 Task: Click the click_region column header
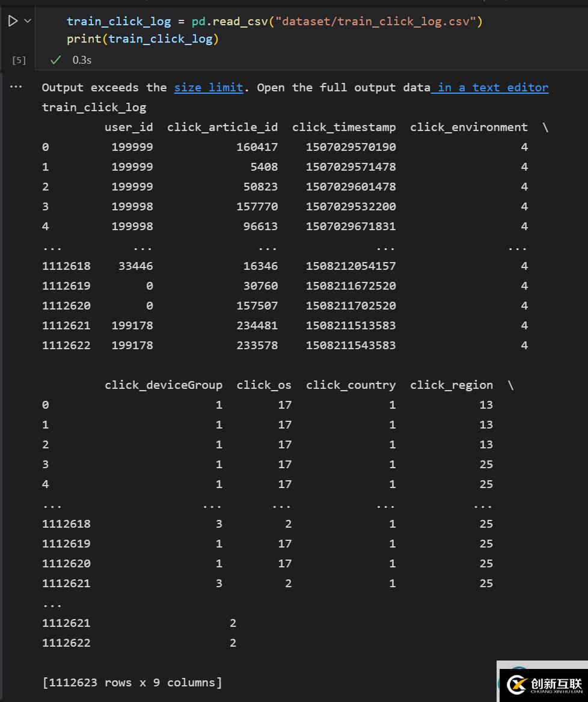[452, 385]
